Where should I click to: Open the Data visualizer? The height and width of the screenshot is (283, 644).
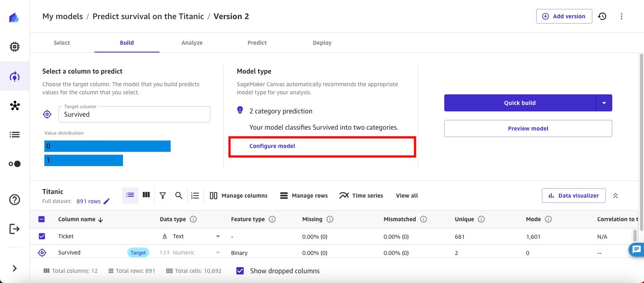pos(574,196)
